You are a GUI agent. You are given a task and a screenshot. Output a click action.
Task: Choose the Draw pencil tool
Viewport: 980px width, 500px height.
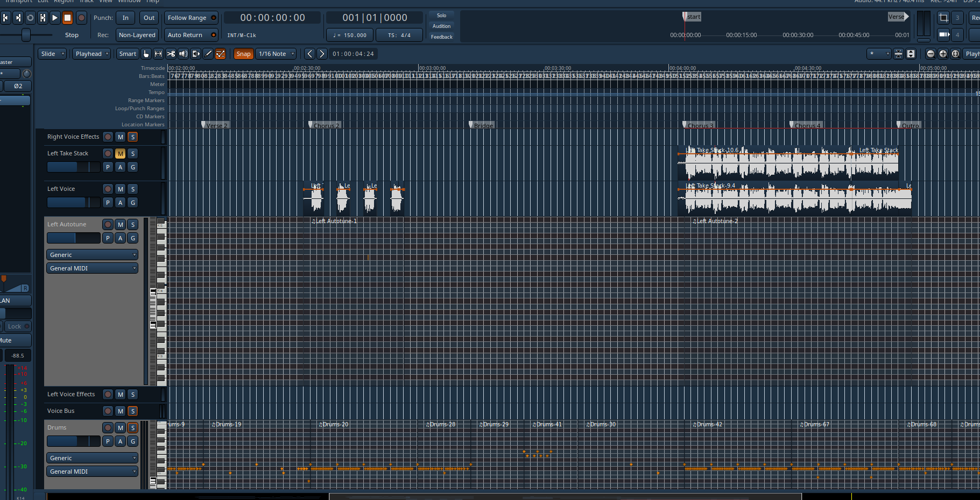coord(208,54)
